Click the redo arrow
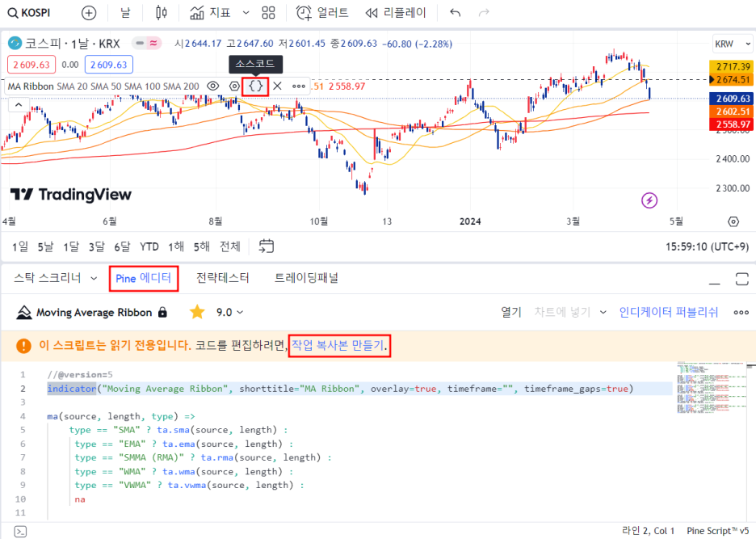The image size is (756, 539). pyautogui.click(x=484, y=13)
